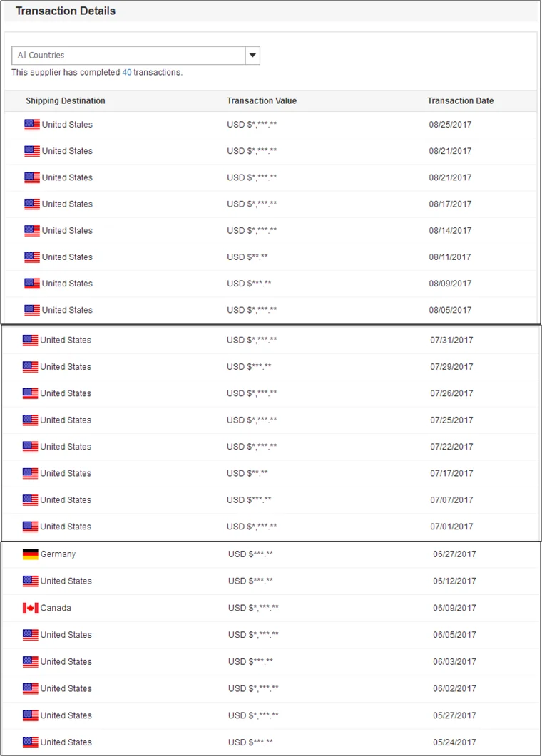Open the All Countries filter dropdown
Viewport: 542px width, 756px height.
(x=128, y=56)
